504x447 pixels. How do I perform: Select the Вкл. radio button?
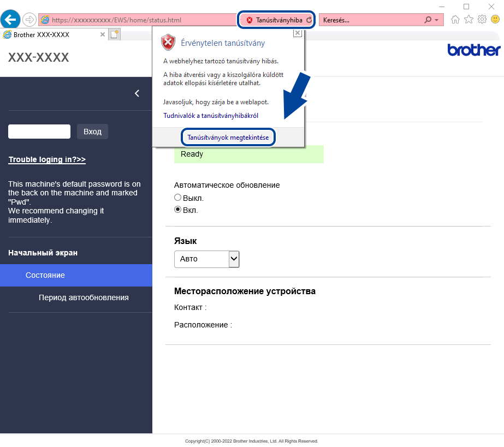[177, 210]
